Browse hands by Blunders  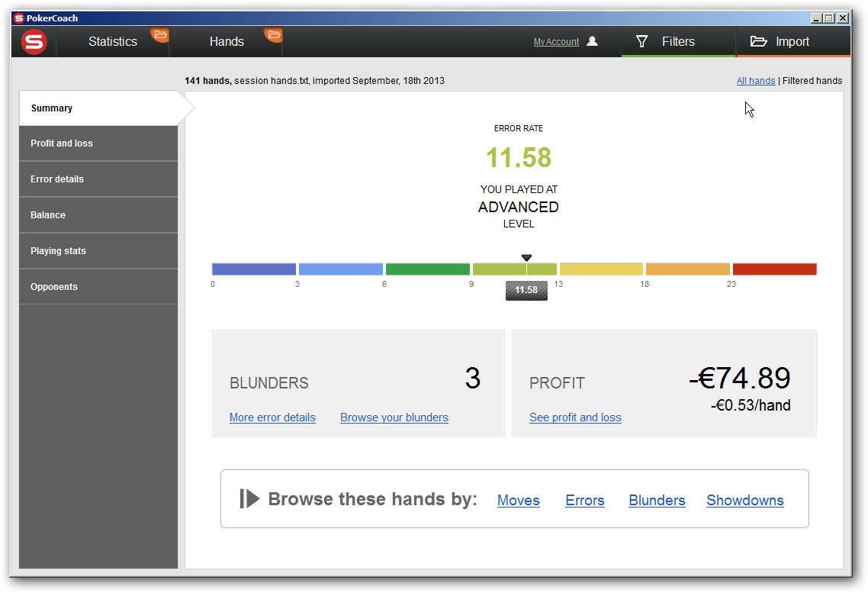click(x=657, y=500)
